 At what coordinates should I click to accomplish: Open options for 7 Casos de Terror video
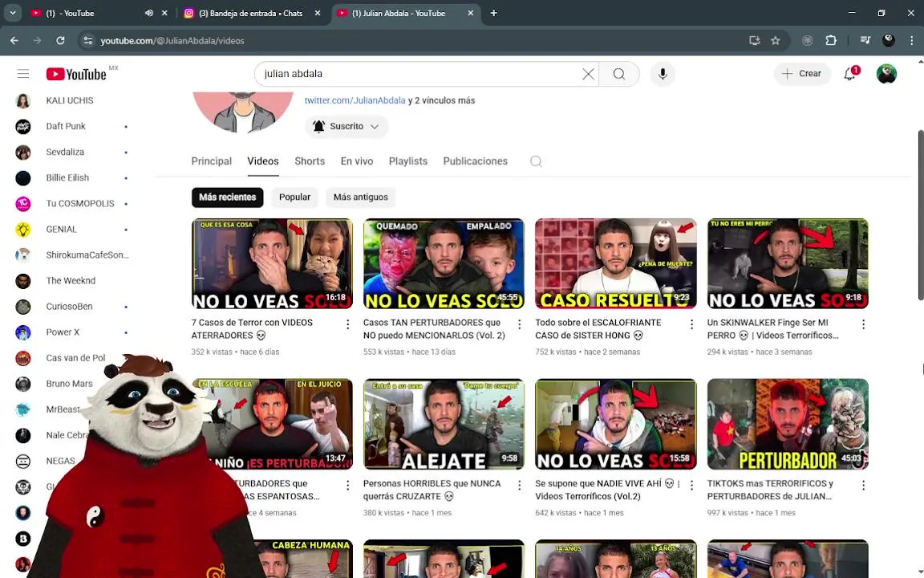click(x=347, y=324)
